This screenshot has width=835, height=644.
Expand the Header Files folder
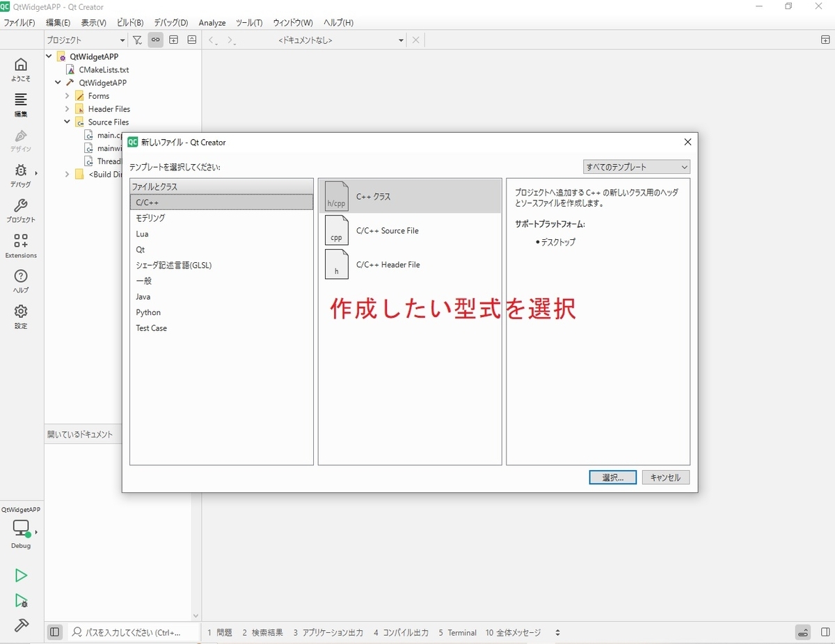67,109
